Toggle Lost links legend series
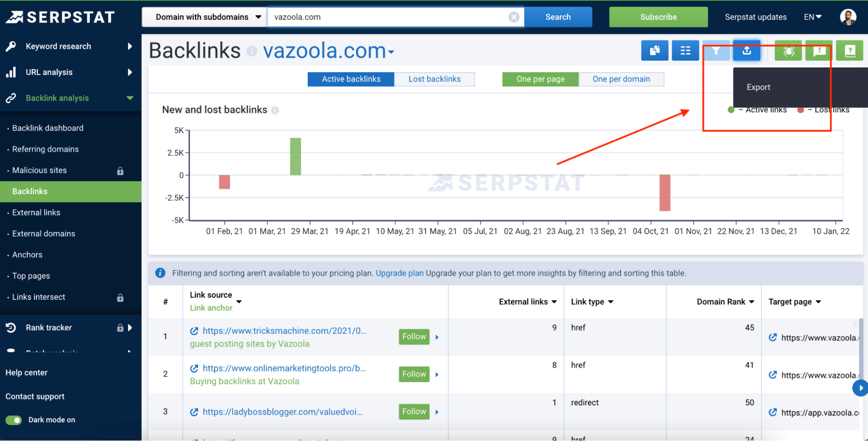The height and width of the screenshot is (441, 868). [x=823, y=110]
